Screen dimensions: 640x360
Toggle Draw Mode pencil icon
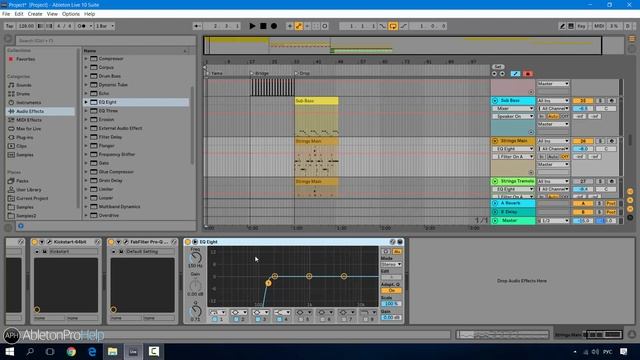coord(562,26)
